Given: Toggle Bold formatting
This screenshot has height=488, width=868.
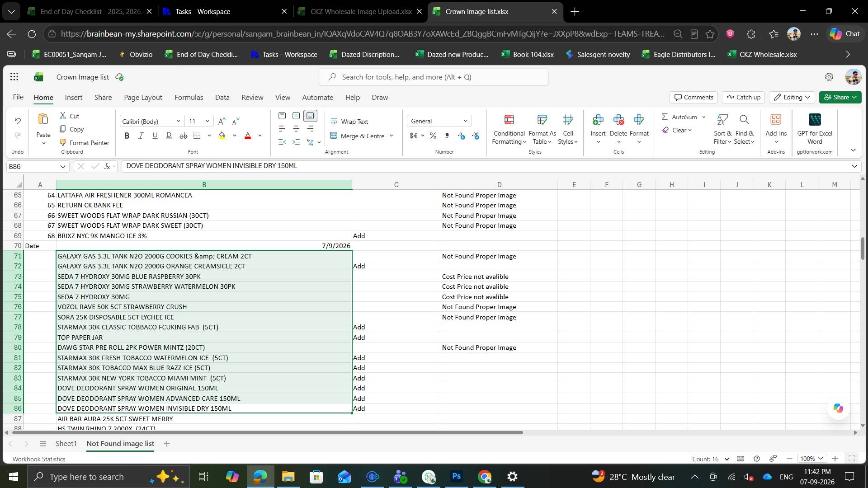Looking at the screenshot, I should [127, 136].
